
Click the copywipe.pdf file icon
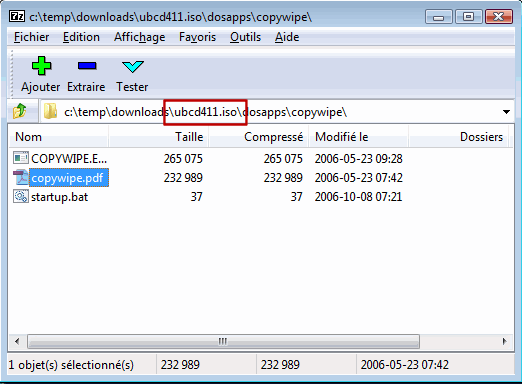coord(21,177)
